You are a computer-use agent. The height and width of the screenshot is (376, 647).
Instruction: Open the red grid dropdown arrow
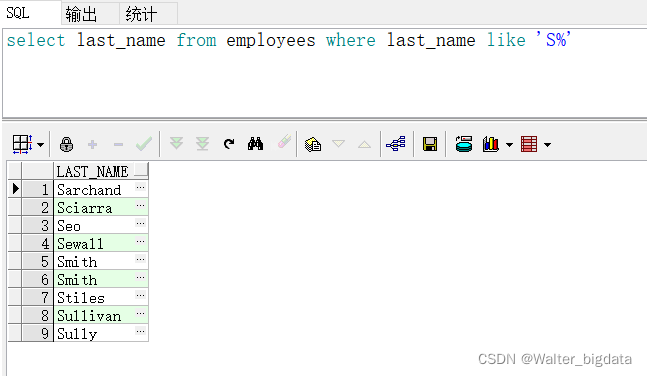pos(548,145)
